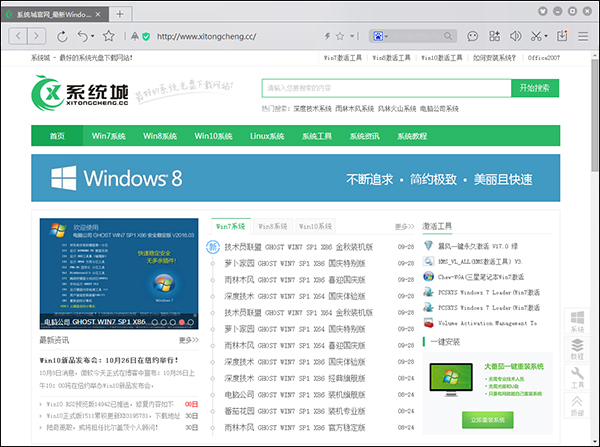
Task: Select the highlighted red carousel dot
Action: (x=182, y=322)
